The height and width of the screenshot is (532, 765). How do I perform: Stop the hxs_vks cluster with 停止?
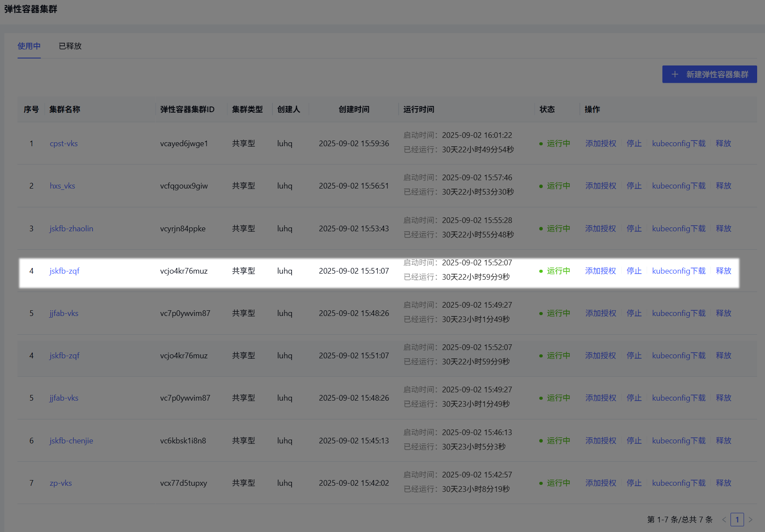click(x=634, y=186)
